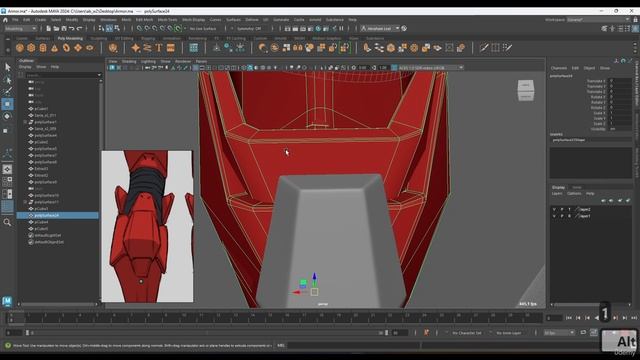Screen dimensions: 640x360
Task: Switch to the Sculpting shelf tab
Action: [98, 38]
